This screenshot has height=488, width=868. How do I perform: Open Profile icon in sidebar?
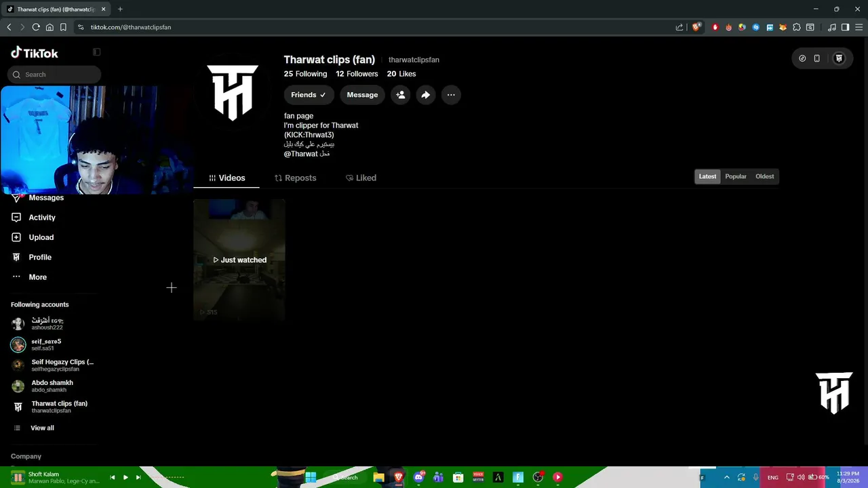pyautogui.click(x=16, y=258)
